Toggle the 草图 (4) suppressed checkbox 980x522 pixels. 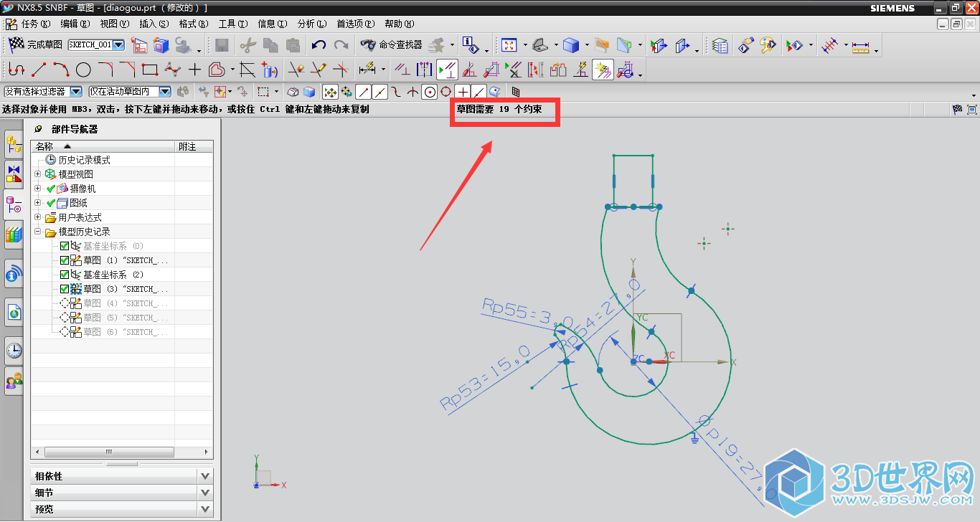click(65, 303)
